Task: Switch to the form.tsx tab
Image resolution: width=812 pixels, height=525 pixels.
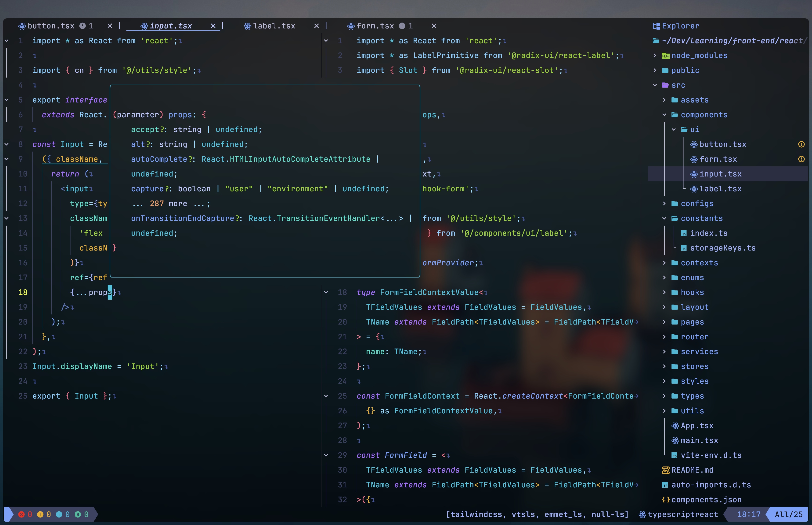Action: 375,26
